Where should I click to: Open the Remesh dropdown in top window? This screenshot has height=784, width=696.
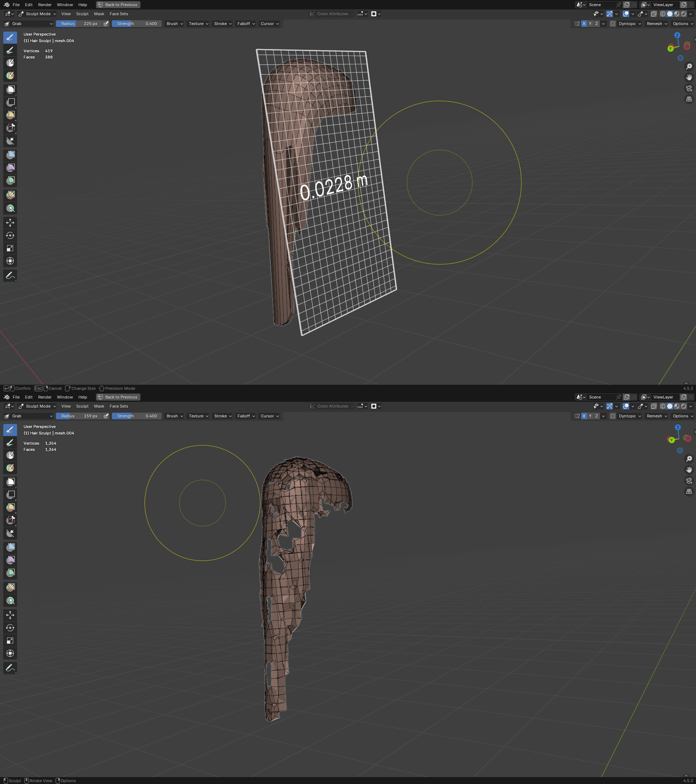coord(657,24)
